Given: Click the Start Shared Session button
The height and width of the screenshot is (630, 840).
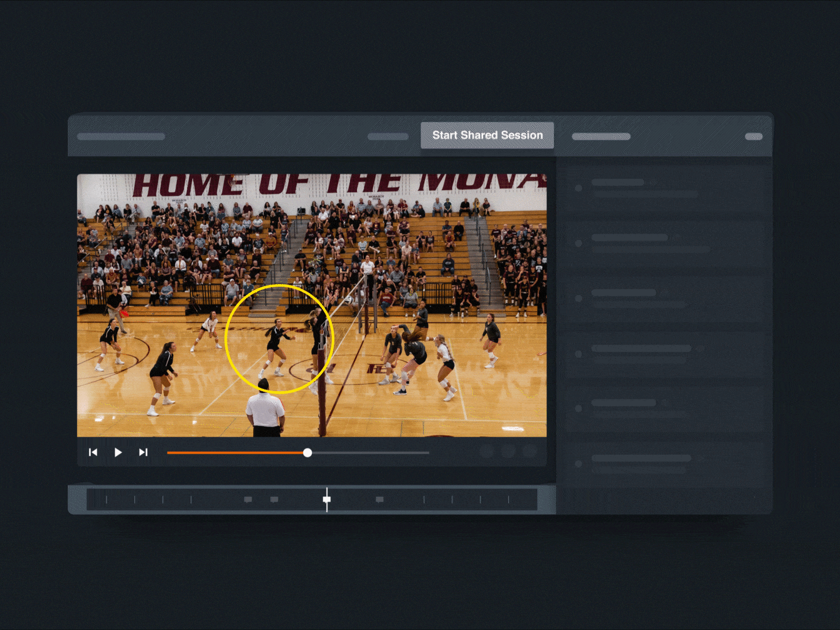Looking at the screenshot, I should click(487, 135).
